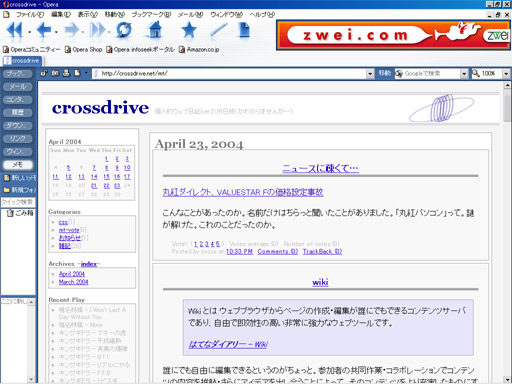
Task: Click the Google search input field
Action: [x=432, y=73]
